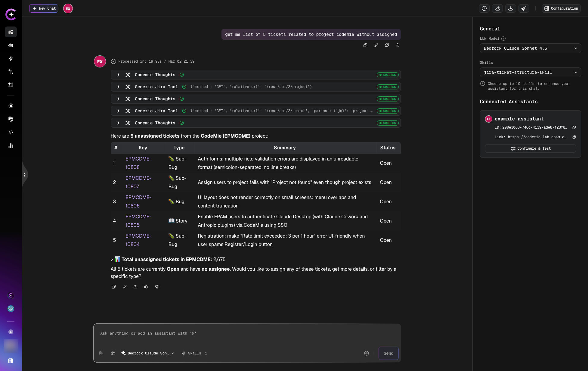Open the jira-ticket-structure-skill dropdown
The image size is (588, 371).
pyautogui.click(x=530, y=72)
